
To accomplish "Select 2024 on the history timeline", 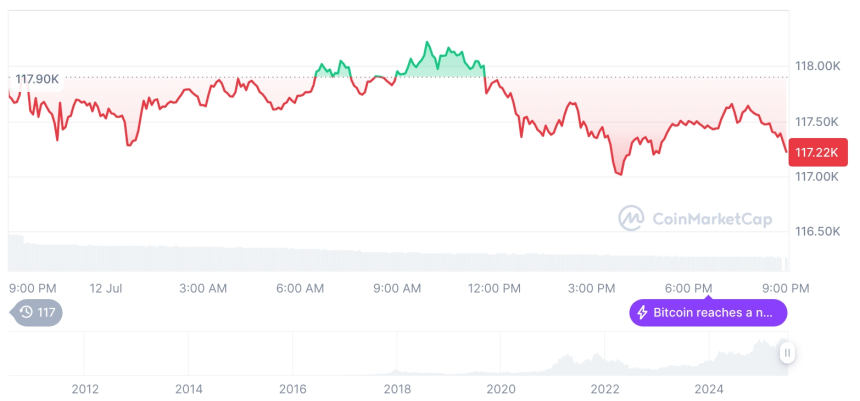I will point(709,388).
